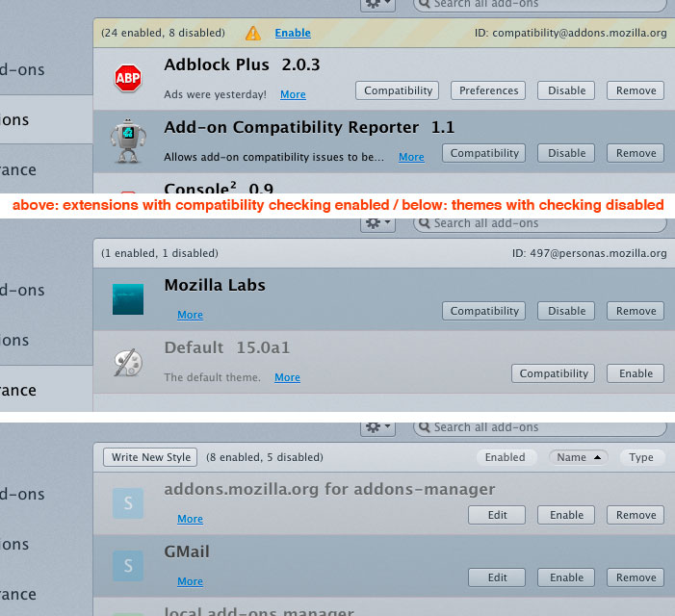This screenshot has height=616, width=675.
Task: Select the Mozilla Labs title
Action: [x=215, y=285]
